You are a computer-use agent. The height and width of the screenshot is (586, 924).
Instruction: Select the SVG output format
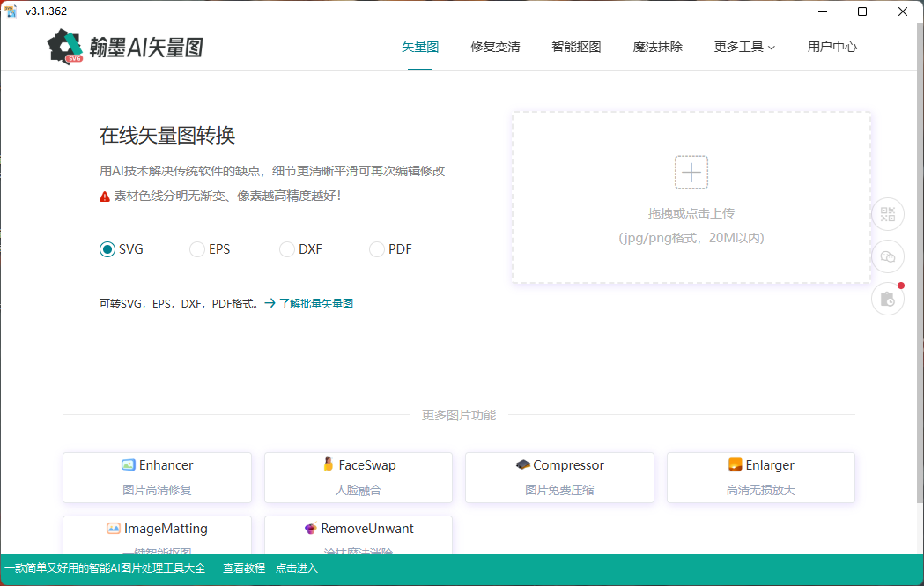107,249
